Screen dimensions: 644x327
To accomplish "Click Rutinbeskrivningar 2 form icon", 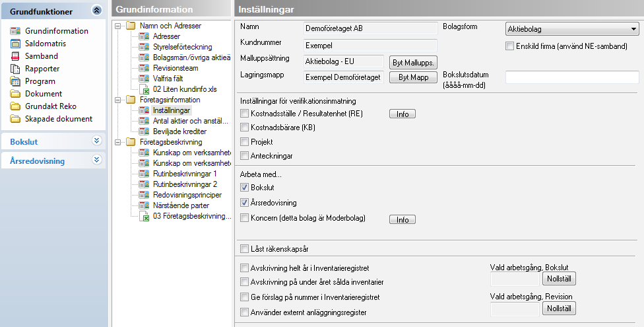I will [144, 184].
